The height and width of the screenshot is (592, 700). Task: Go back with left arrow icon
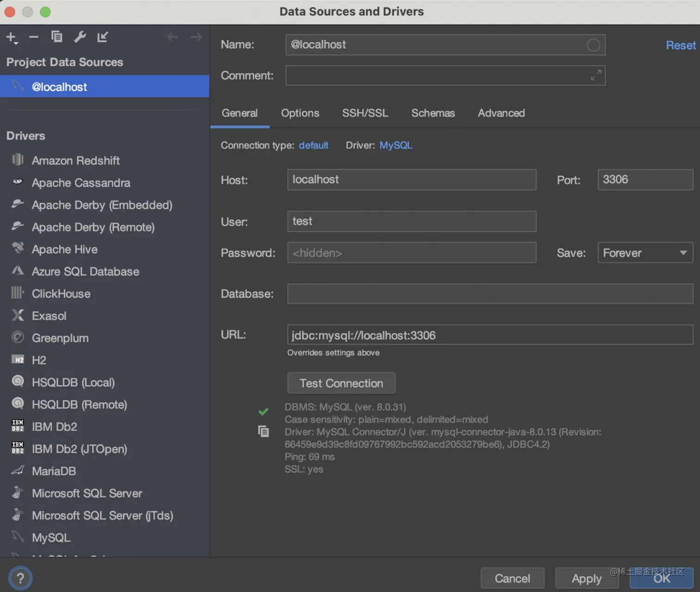[173, 37]
